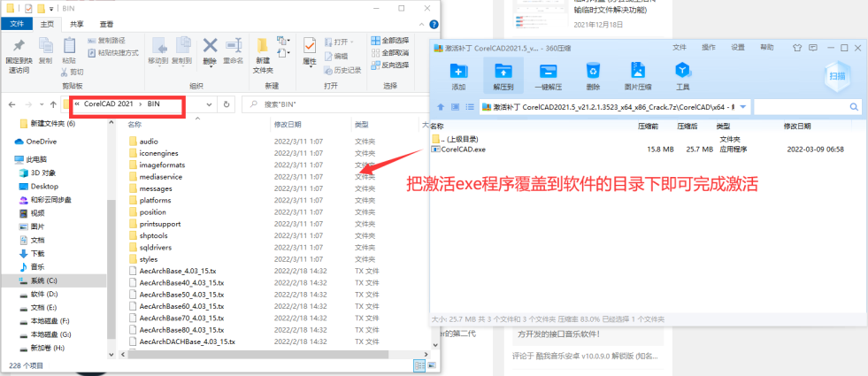This screenshot has height=376, width=868.
Task: Click the 复制 copy icon in Explorer ribbon
Action: tap(45, 46)
